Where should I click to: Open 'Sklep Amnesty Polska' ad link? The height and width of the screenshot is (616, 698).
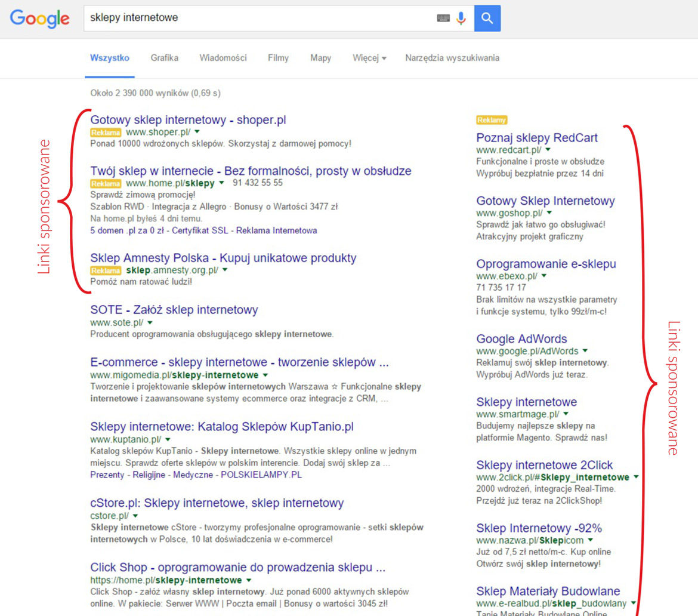(223, 258)
